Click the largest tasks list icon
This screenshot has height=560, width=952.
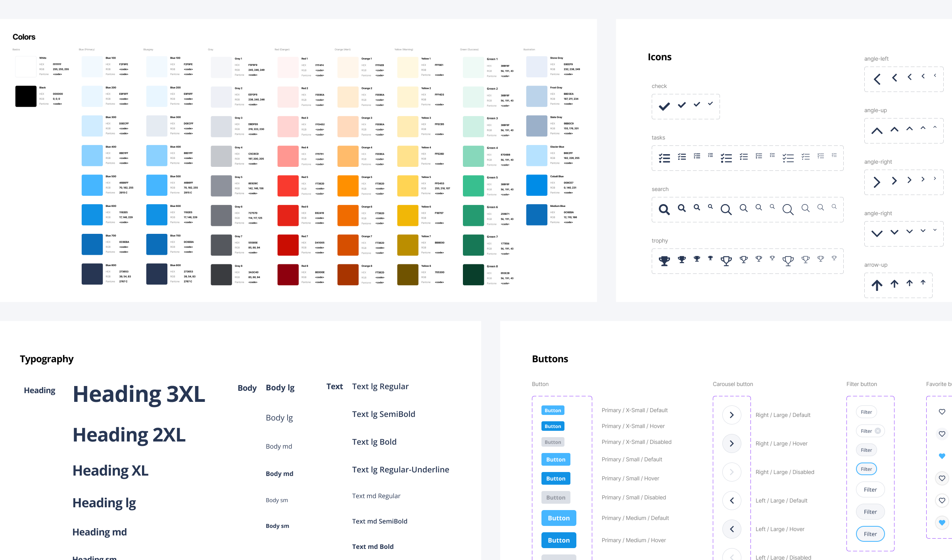pos(664,158)
